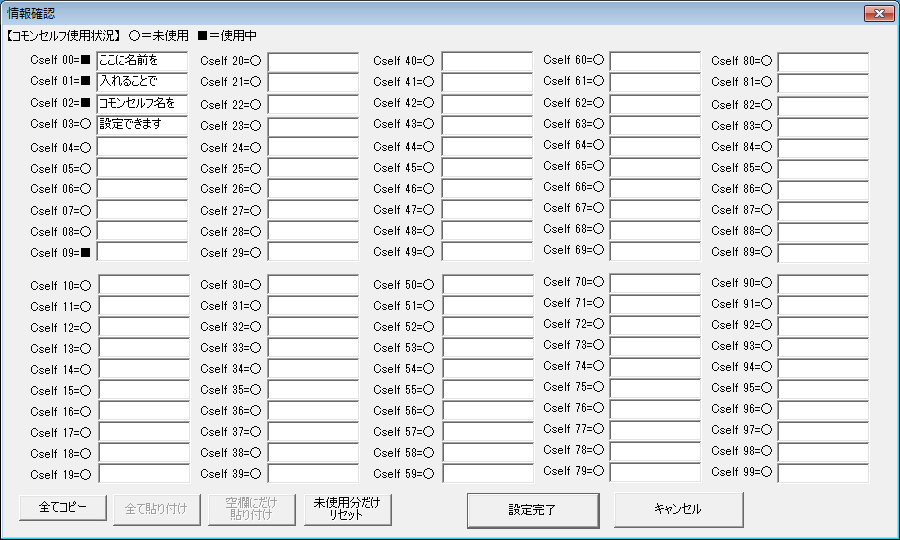Click the Cself 01 field containing 入れることで
This screenshot has height=540, width=900.
pyautogui.click(x=142, y=82)
